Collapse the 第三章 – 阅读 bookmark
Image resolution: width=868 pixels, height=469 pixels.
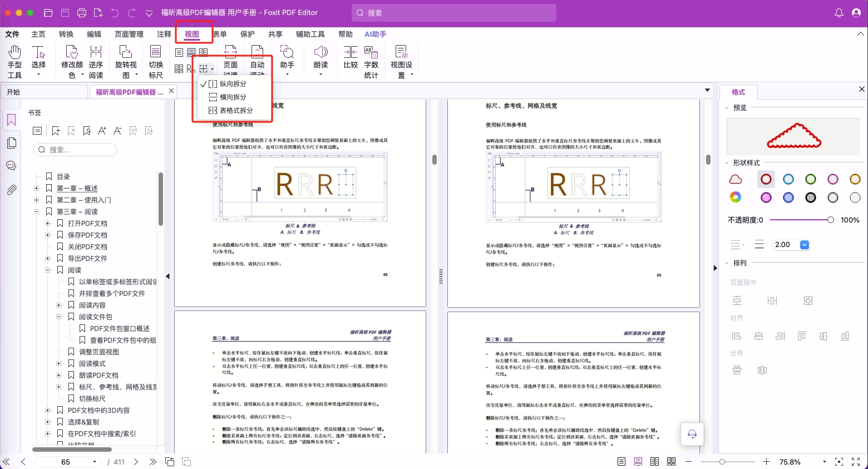37,211
